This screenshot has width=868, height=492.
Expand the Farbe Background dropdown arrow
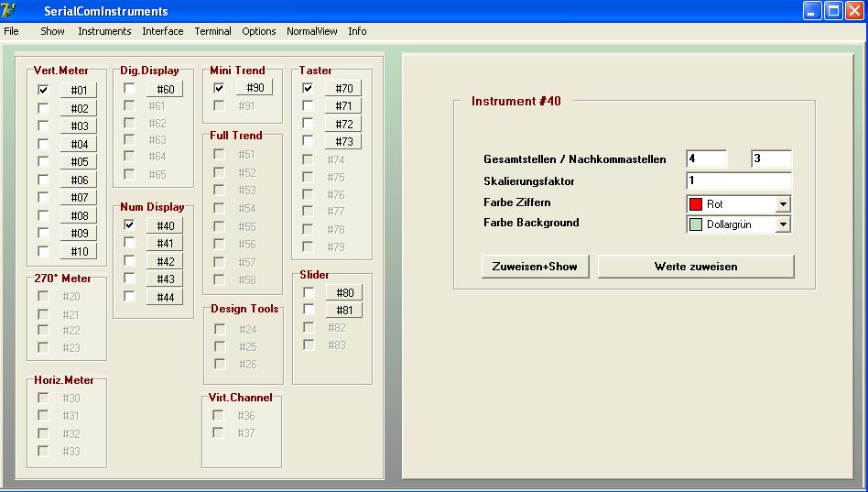pos(783,224)
